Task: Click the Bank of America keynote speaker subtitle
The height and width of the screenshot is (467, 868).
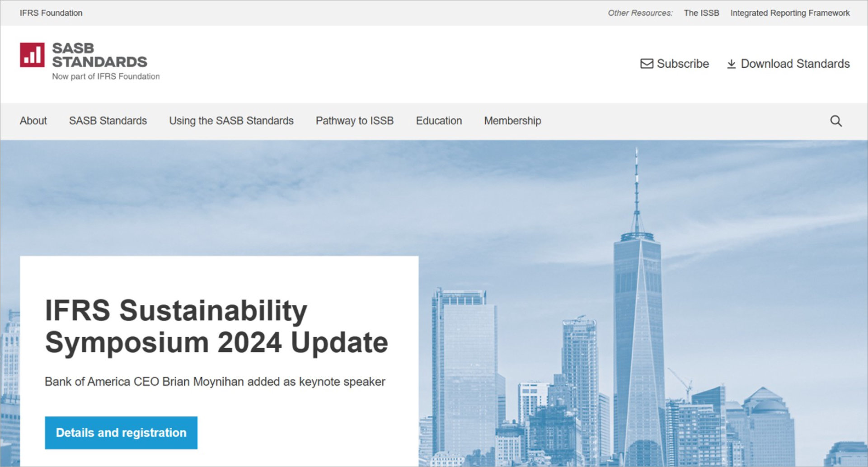Action: pyautogui.click(x=215, y=382)
